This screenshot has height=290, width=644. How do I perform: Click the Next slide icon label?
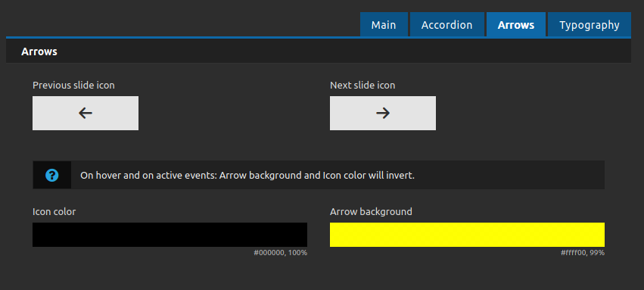tap(362, 86)
